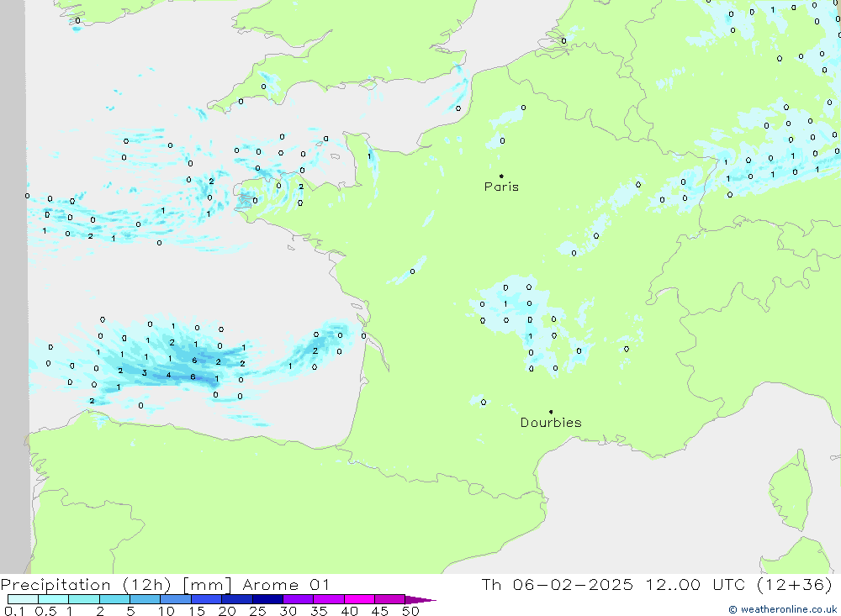Pick the 15–20 mm royal blue legend swatch
This screenshot has width=841, height=616.
coord(206,599)
